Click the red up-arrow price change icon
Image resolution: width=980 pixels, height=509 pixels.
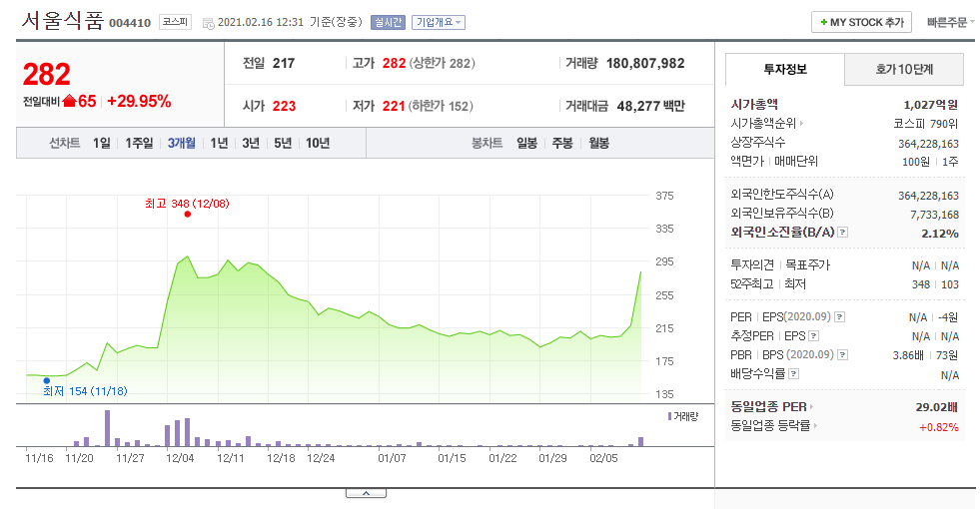69,101
